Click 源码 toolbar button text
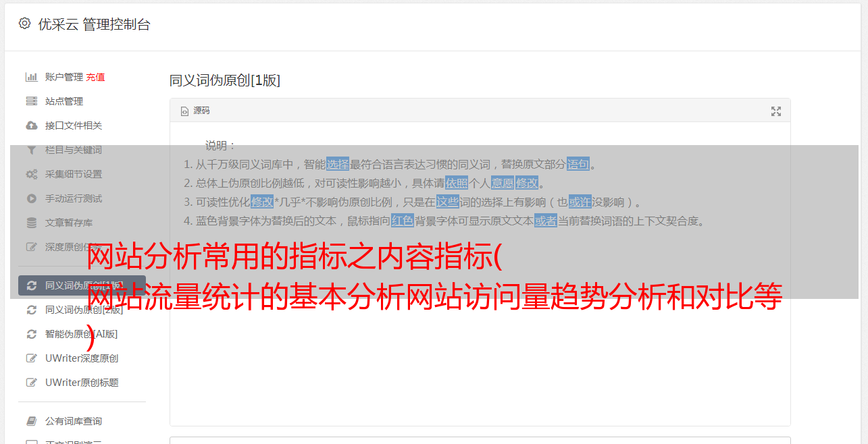Screen dimensions: 868x444 coord(201,111)
